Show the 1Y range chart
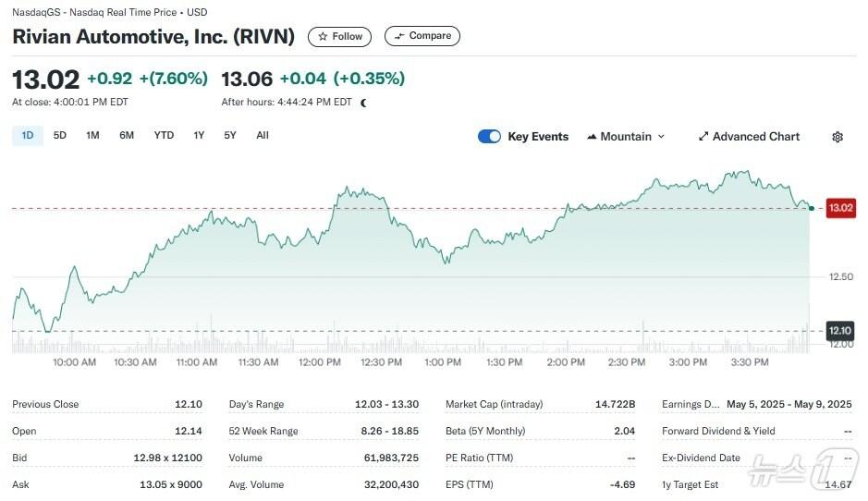The image size is (868, 501). point(199,136)
